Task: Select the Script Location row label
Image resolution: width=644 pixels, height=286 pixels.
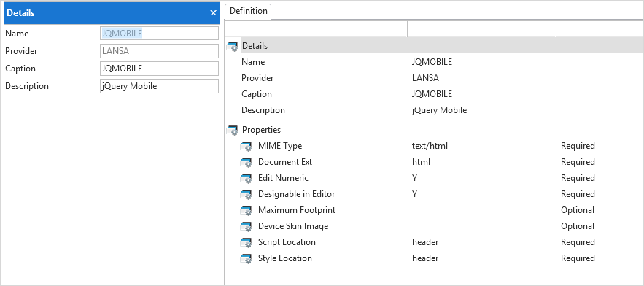Action: point(287,242)
